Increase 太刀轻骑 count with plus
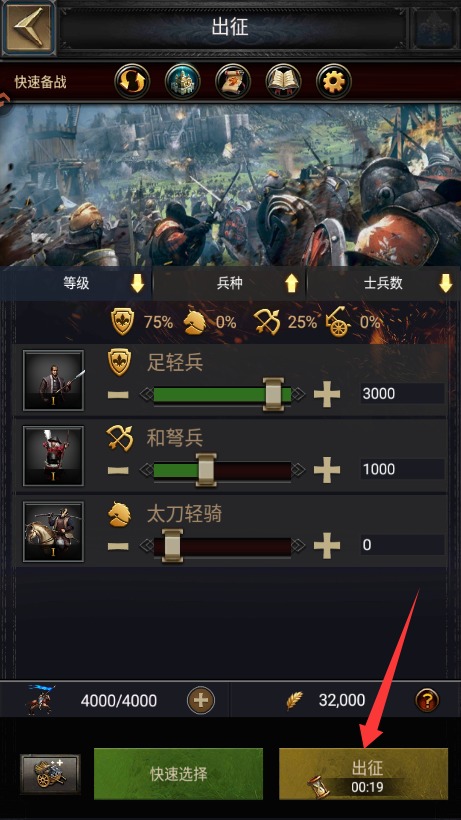Image resolution: width=461 pixels, height=820 pixels. [327, 546]
